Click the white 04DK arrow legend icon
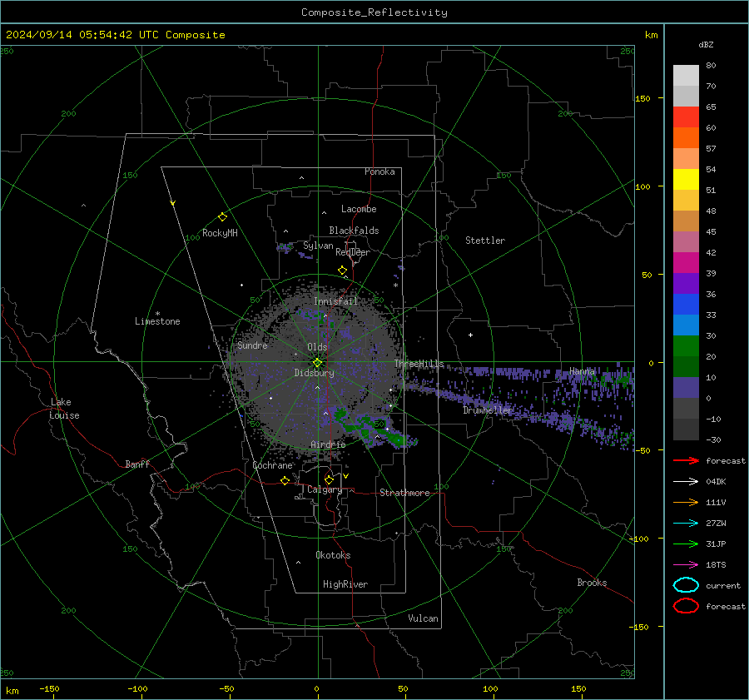 686,481
